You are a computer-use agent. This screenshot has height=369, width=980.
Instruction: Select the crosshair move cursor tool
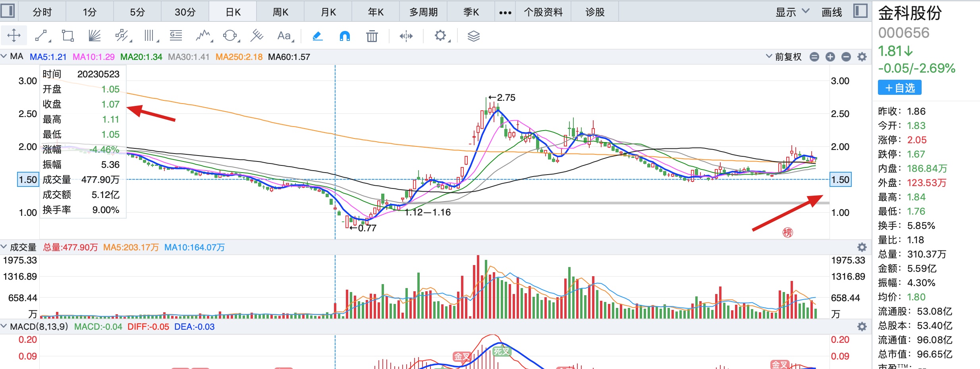click(14, 36)
